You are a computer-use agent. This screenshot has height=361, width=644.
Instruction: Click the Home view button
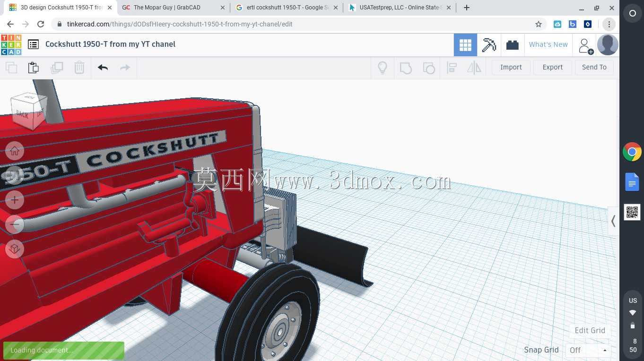(15, 151)
